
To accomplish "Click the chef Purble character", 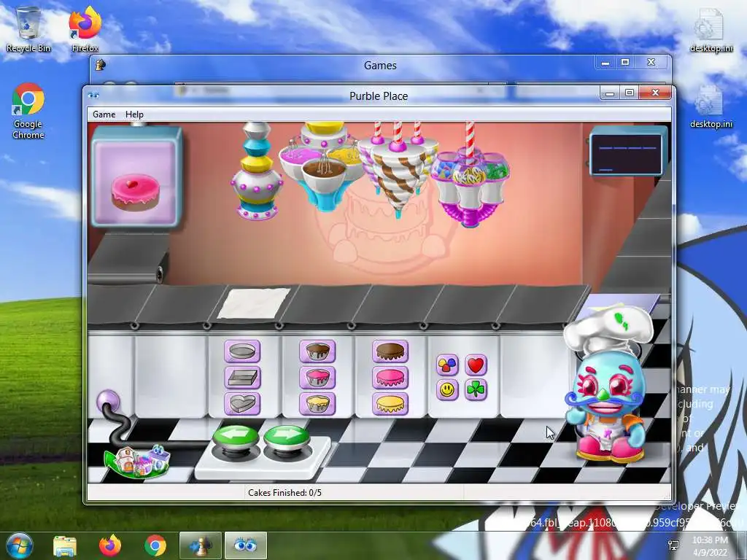I will [x=606, y=384].
